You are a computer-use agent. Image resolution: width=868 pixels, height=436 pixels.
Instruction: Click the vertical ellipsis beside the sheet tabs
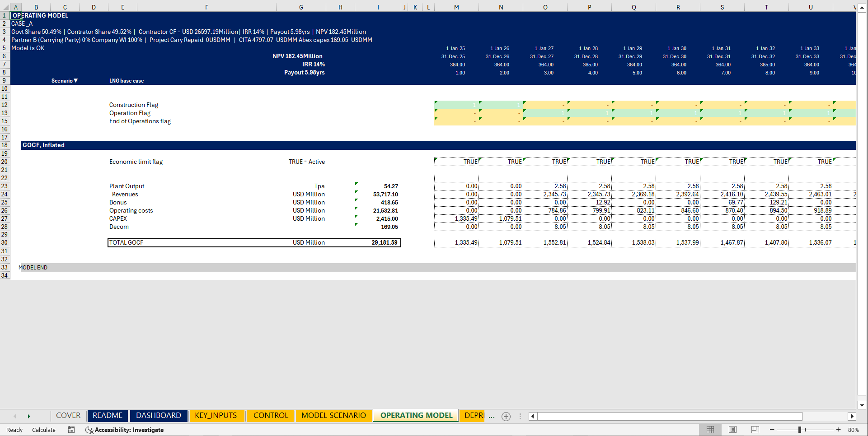point(520,416)
